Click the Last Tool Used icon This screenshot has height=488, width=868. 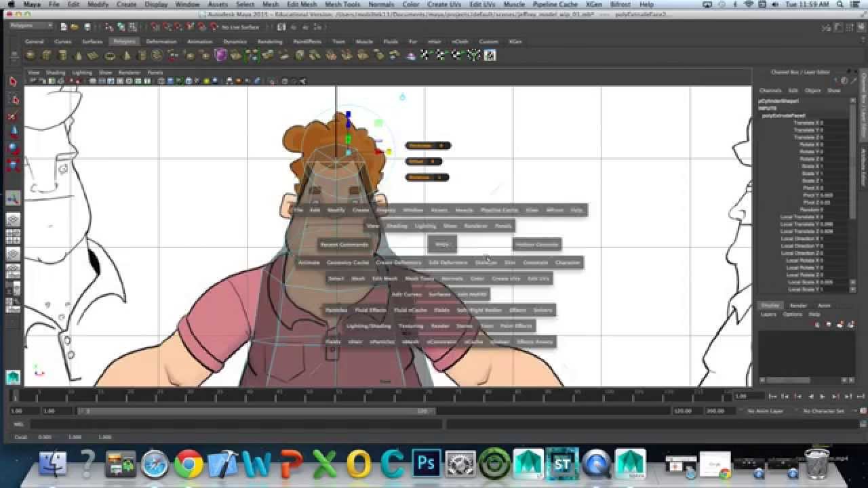coord(13,198)
